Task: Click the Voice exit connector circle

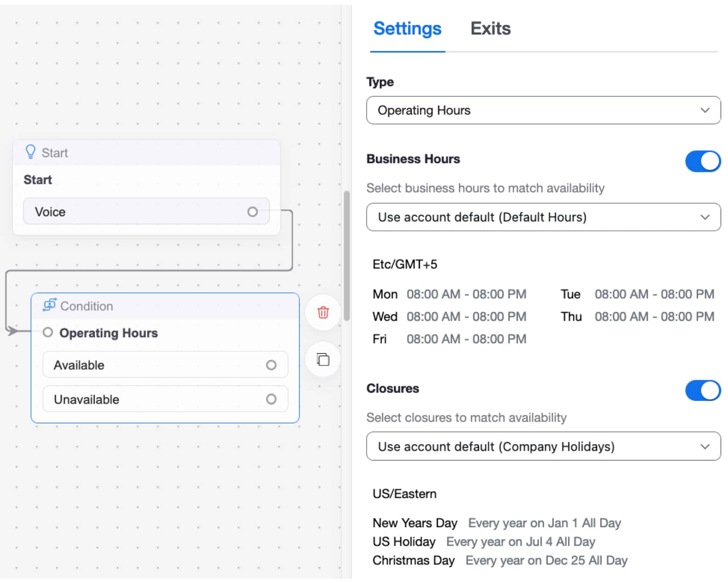Action: pos(252,212)
